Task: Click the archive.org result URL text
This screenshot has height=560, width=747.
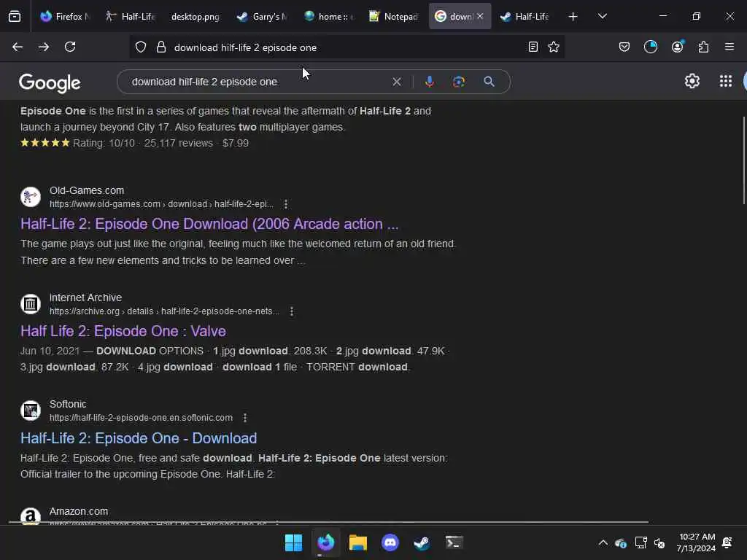Action: pyautogui.click(x=164, y=311)
